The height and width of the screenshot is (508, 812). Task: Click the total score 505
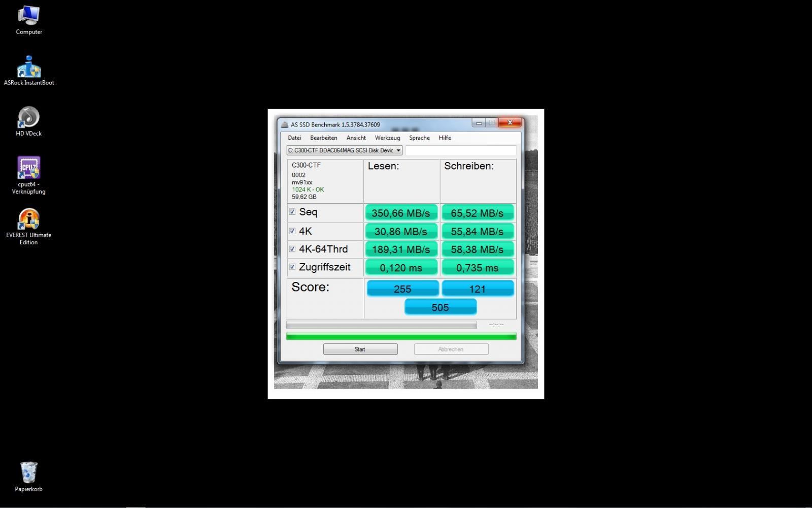[x=441, y=307]
